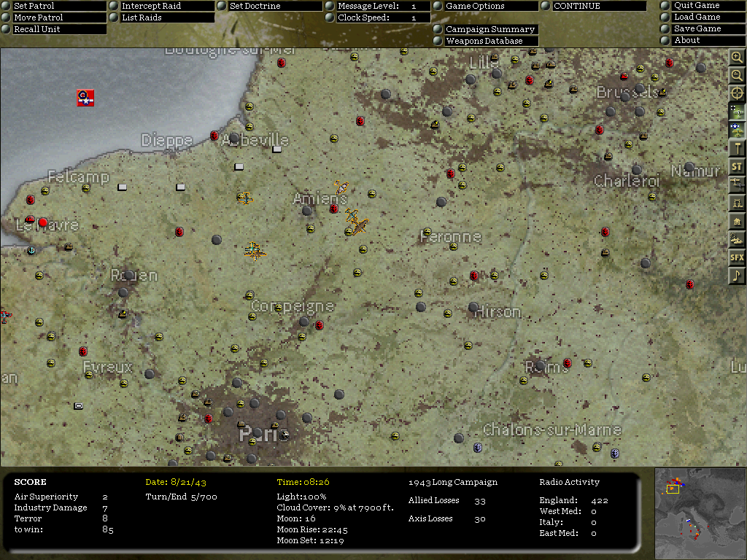Click the SCORE heading
Image resolution: width=747 pixels, height=560 pixels.
30,482
